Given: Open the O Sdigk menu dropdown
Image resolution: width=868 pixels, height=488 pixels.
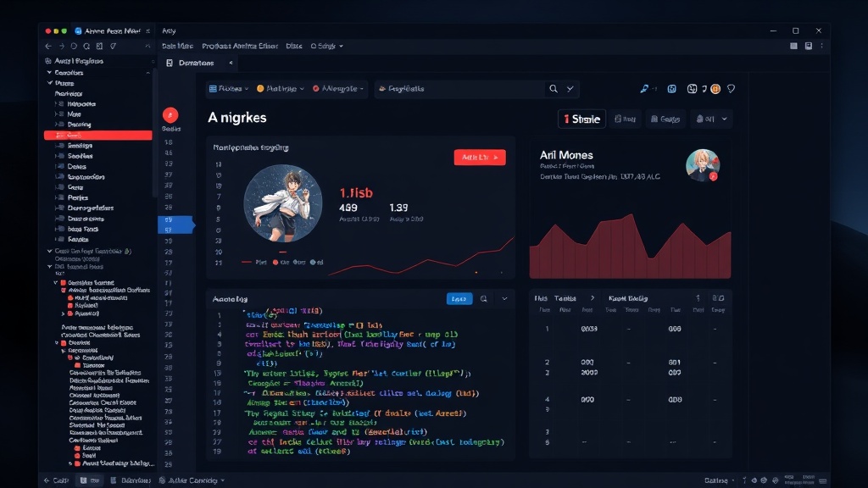Looking at the screenshot, I should (326, 46).
